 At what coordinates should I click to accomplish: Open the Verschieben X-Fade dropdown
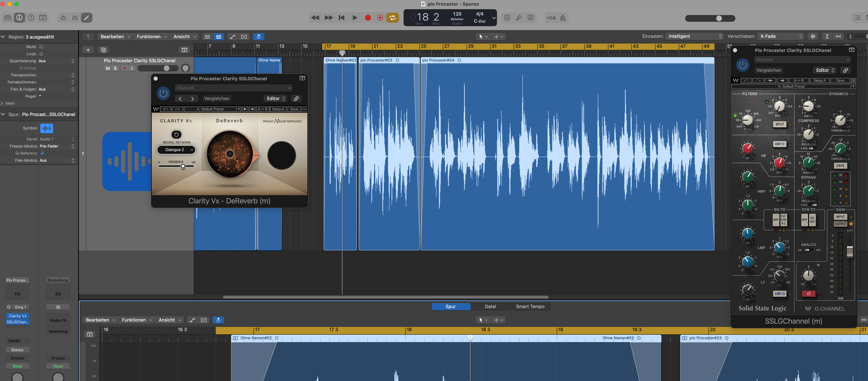(x=780, y=36)
